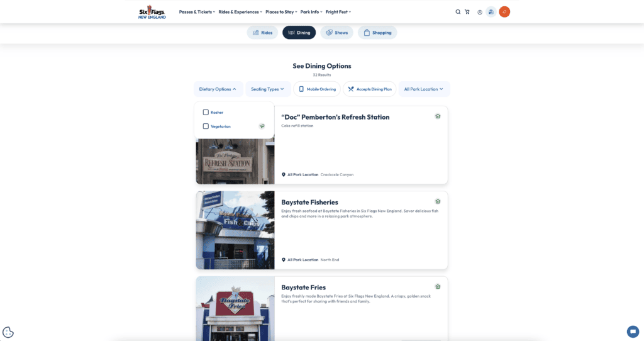Open the user account icon
The height and width of the screenshot is (341, 644).
pyautogui.click(x=480, y=13)
